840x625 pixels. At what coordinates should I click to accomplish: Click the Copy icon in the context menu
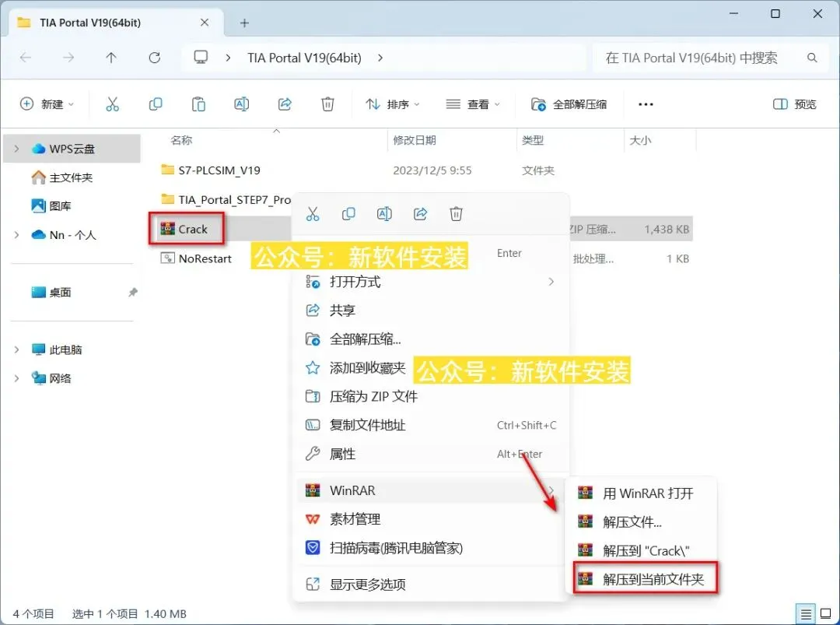tap(348, 214)
